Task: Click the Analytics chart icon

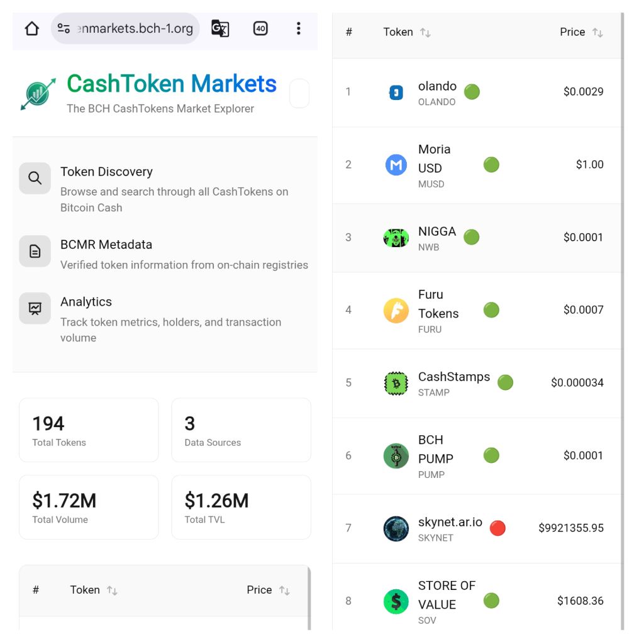Action: pos(35,308)
